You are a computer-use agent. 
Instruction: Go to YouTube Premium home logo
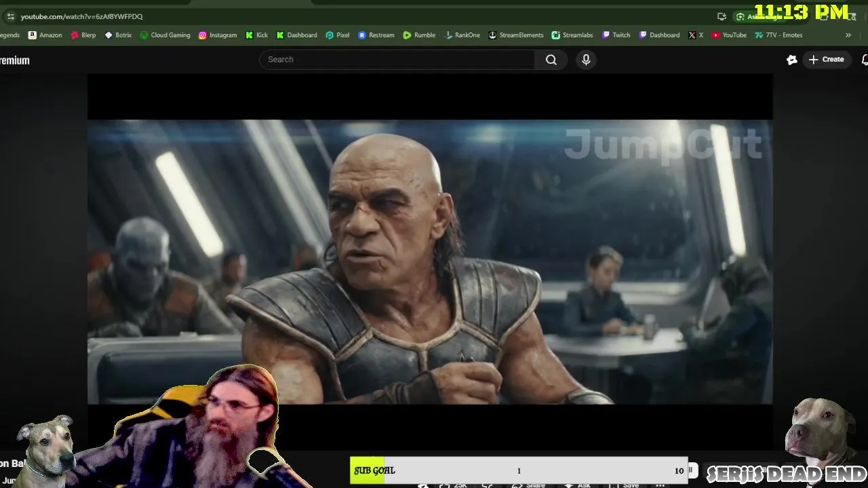click(x=15, y=60)
